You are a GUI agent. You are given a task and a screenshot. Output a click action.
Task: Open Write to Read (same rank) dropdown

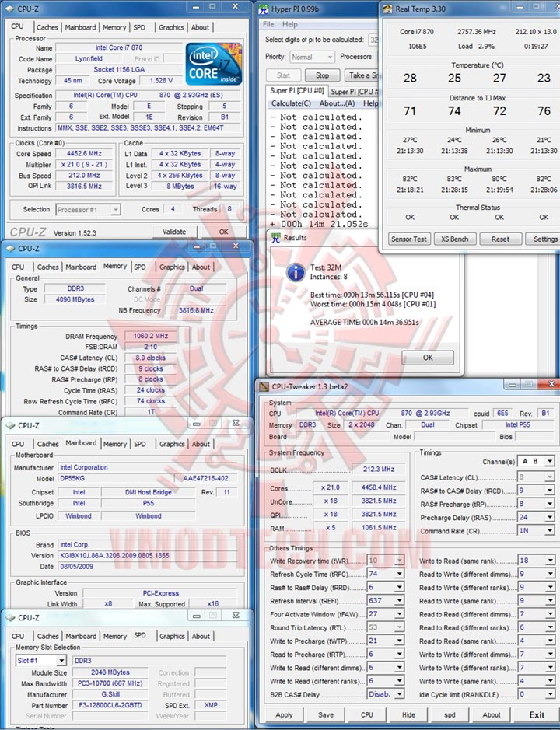coord(536,561)
